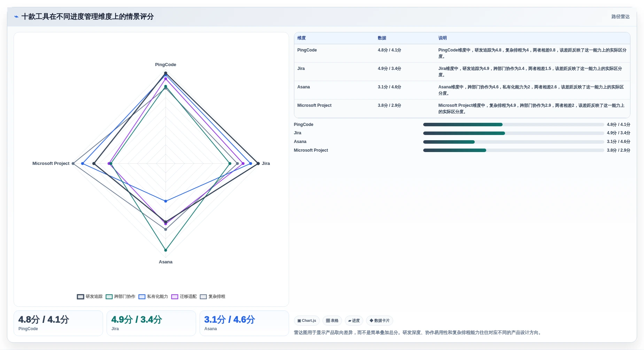Click the PingCode progress bar
Screen dimensions: 644x350
coord(513,125)
